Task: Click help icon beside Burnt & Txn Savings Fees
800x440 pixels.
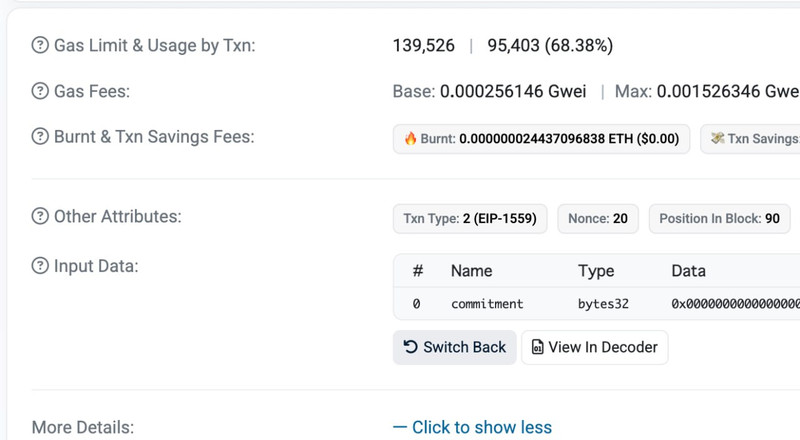Action: pyautogui.click(x=40, y=137)
